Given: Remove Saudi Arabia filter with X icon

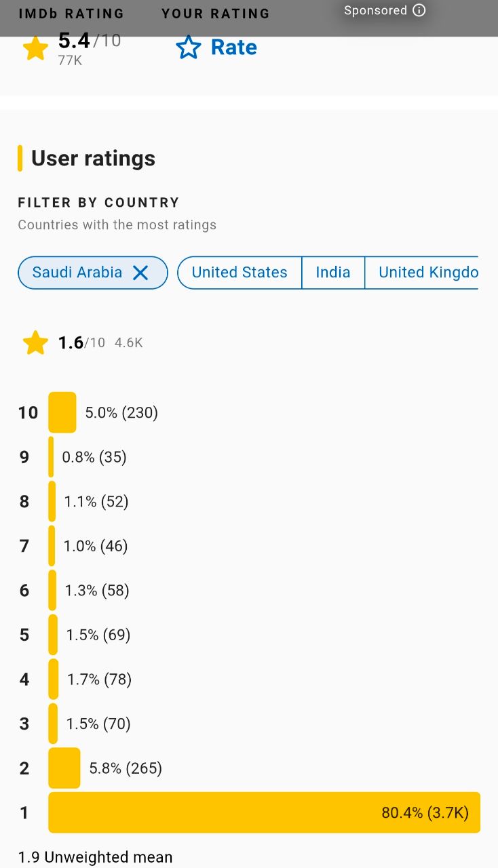Looking at the screenshot, I should tap(140, 273).
